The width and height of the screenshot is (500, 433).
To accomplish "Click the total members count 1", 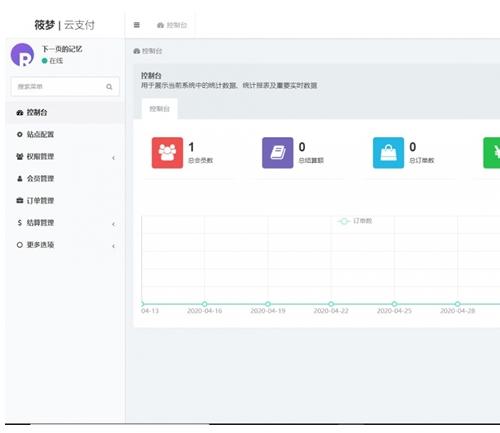I will point(191,147).
